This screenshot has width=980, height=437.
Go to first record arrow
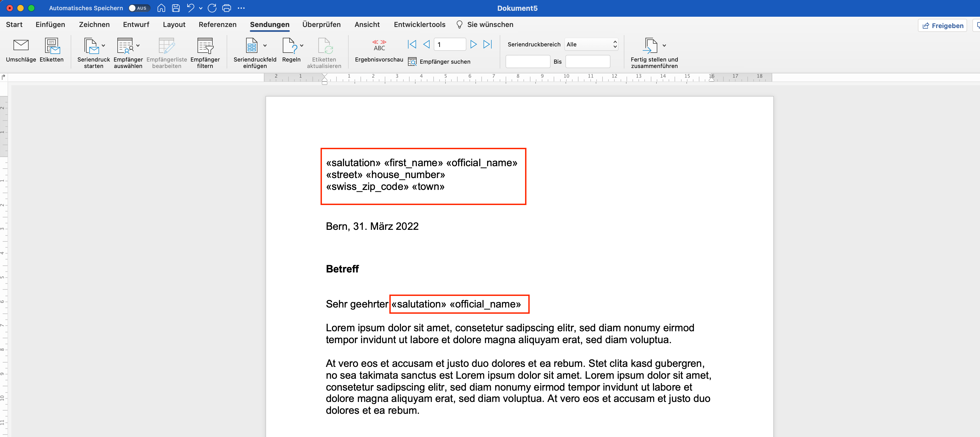tap(412, 45)
